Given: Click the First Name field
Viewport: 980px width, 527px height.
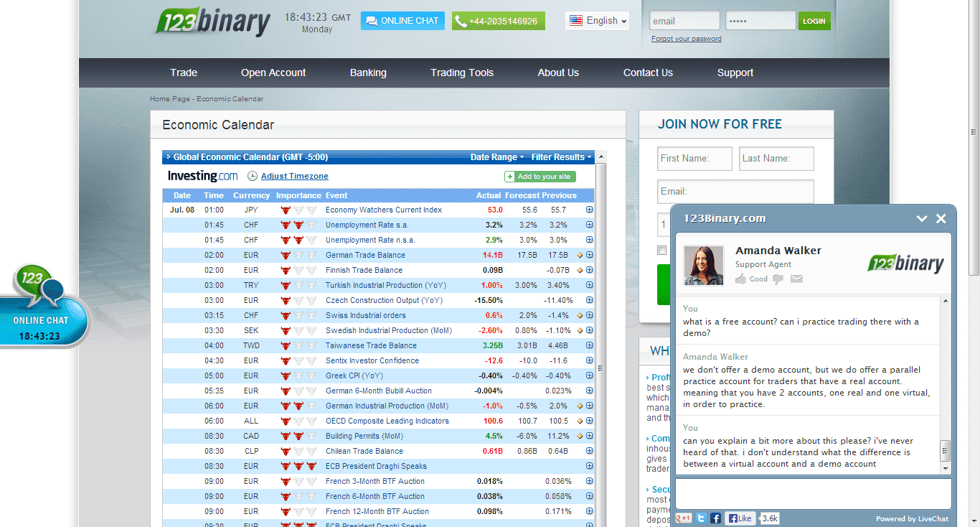Looking at the screenshot, I should point(694,159).
